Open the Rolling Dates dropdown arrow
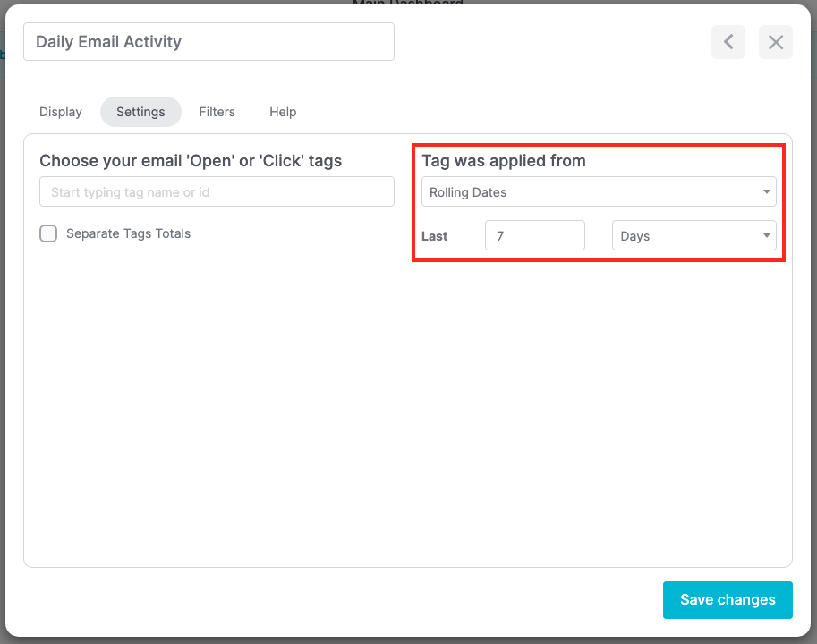The height and width of the screenshot is (644, 817). click(x=766, y=191)
